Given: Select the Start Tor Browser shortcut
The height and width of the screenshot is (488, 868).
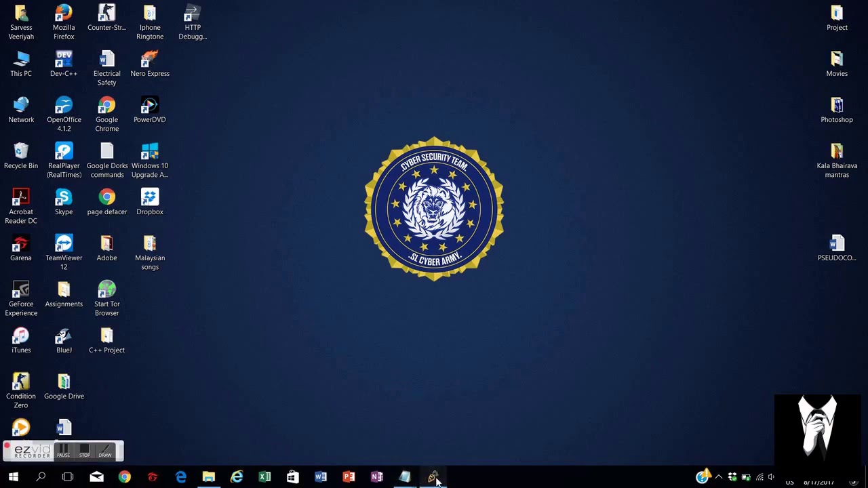Looking at the screenshot, I should pos(106,298).
